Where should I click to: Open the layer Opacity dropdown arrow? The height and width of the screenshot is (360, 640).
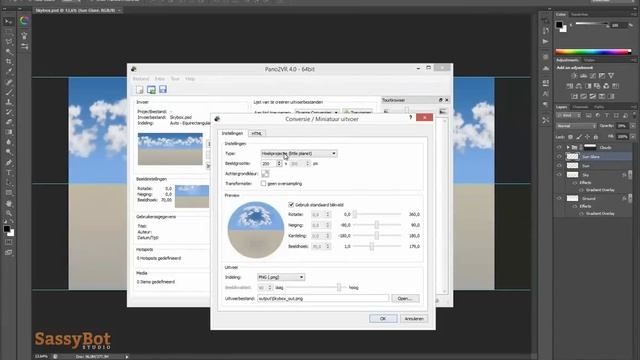click(633, 126)
